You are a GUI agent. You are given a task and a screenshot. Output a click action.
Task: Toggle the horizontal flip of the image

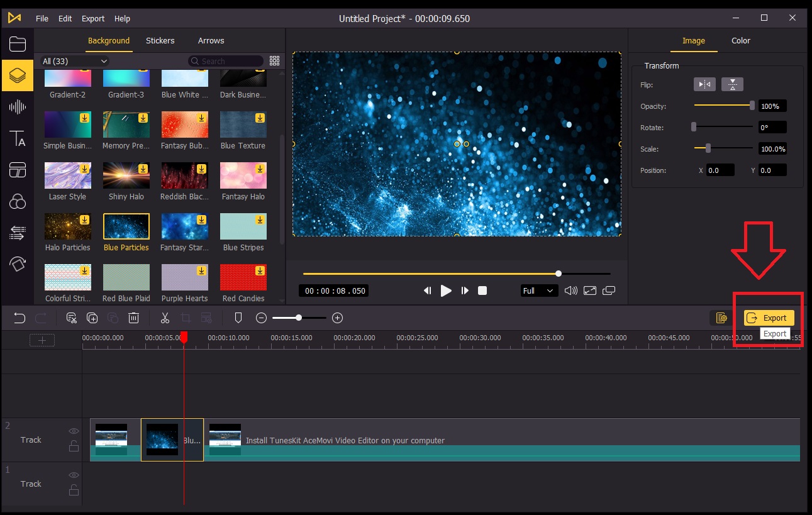point(704,84)
